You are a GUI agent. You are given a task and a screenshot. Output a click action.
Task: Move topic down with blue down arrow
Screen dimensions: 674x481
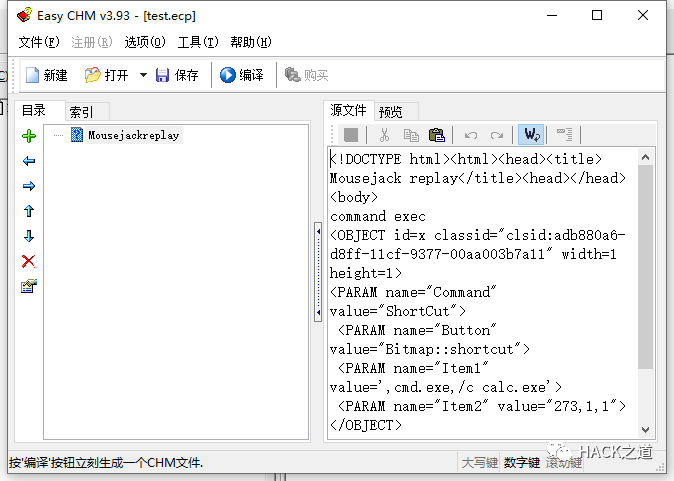(x=29, y=236)
